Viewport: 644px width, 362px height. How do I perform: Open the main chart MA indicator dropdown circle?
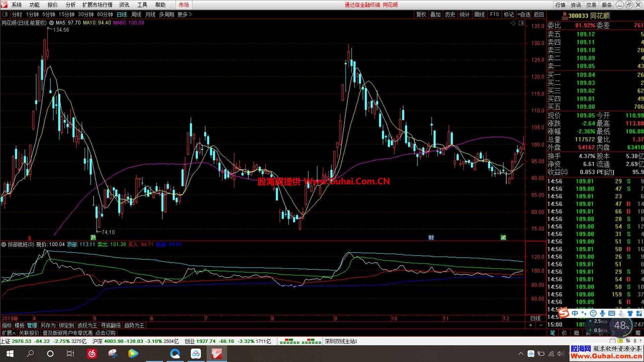point(51,23)
